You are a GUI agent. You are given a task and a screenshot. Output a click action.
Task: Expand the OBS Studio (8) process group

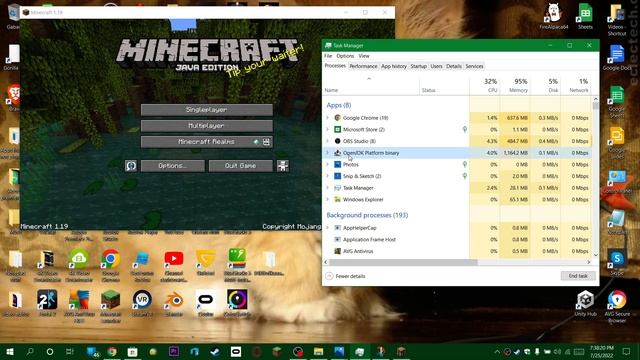click(x=327, y=141)
